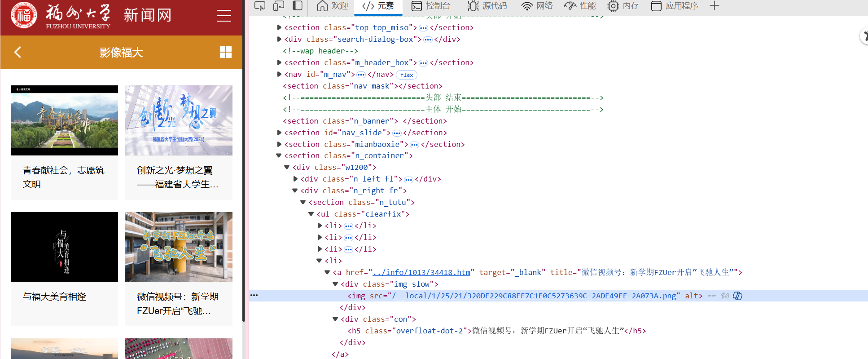
Task: Select the h5 overfloat-dot-2 line
Action: 497,331
